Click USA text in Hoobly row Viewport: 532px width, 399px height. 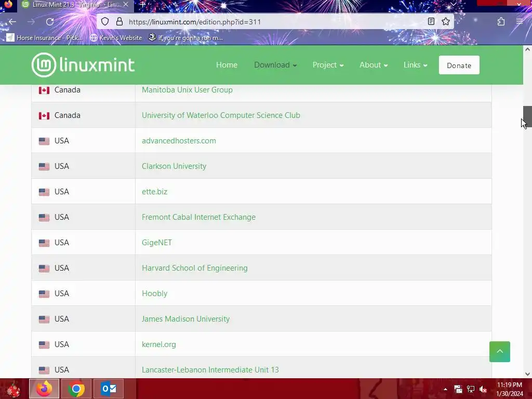(62, 294)
